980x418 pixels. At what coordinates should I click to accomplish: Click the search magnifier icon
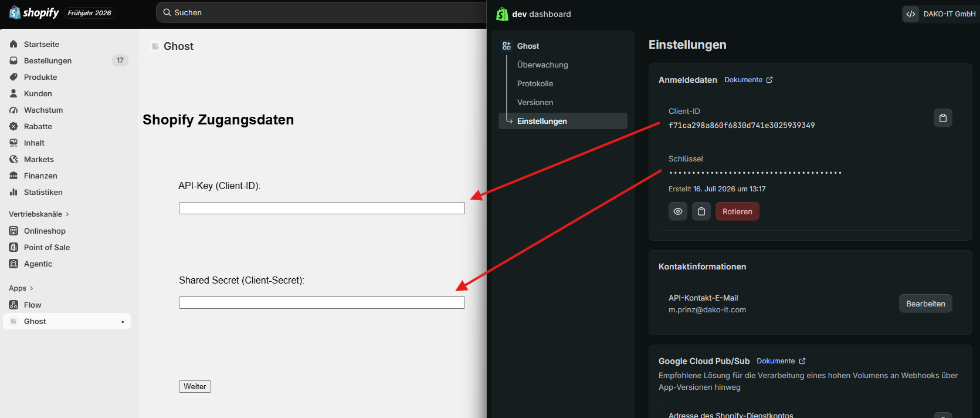(x=167, y=12)
